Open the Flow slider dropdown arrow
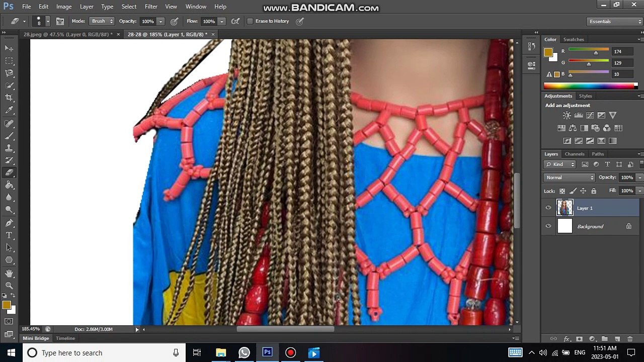The image size is (644, 362). (221, 21)
